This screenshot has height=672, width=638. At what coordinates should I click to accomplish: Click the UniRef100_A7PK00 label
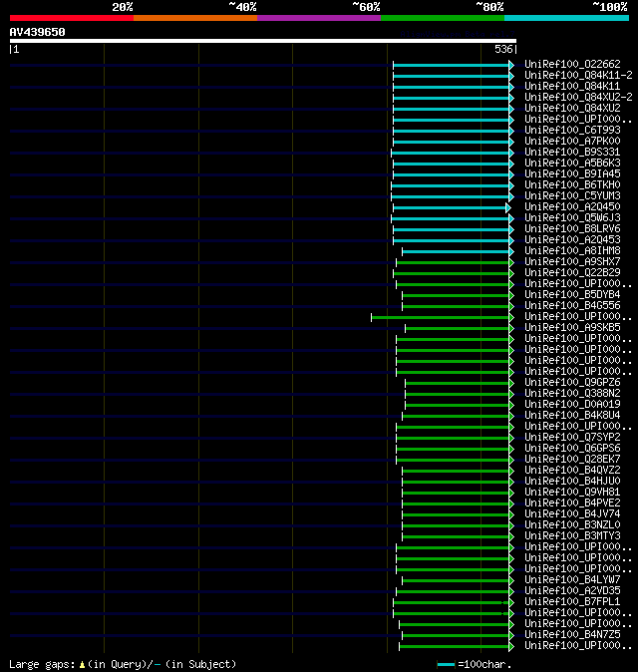(x=572, y=141)
